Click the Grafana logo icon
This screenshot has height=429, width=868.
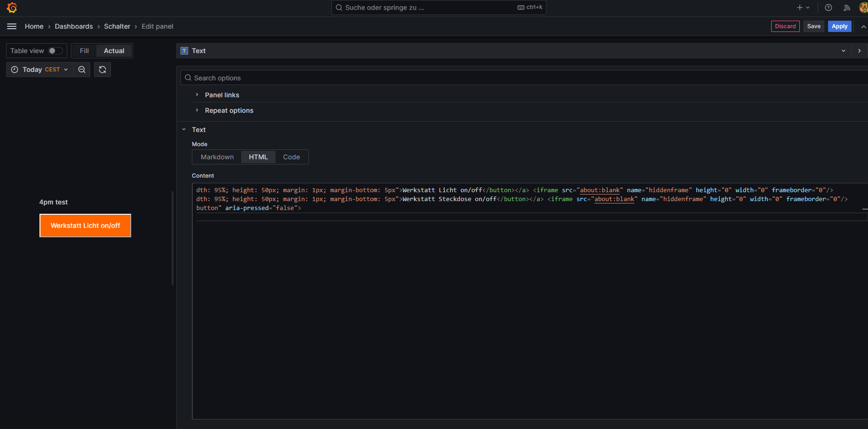[x=12, y=8]
